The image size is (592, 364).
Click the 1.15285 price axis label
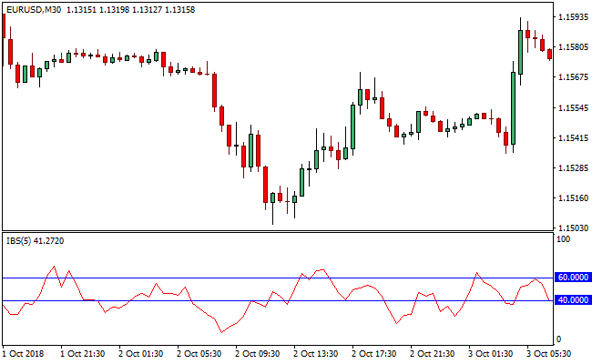[574, 167]
